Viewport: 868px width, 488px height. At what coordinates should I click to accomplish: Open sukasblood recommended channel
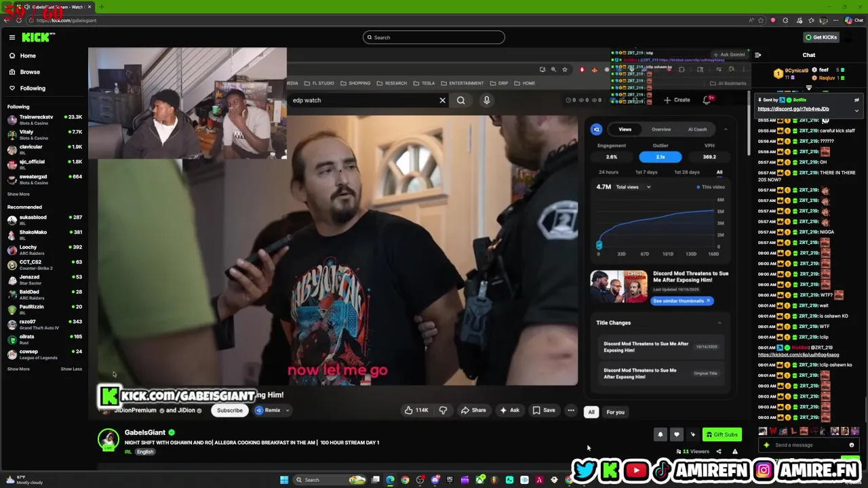(44, 220)
